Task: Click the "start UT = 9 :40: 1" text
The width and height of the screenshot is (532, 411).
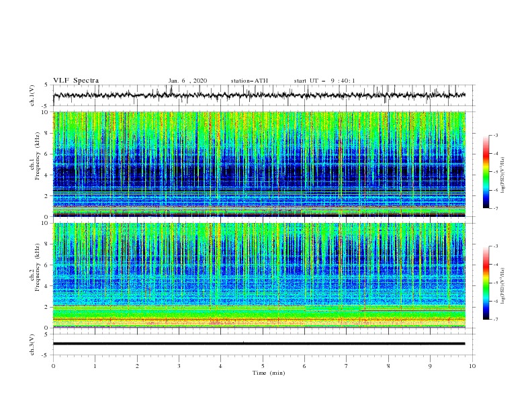Action: pyautogui.click(x=324, y=81)
